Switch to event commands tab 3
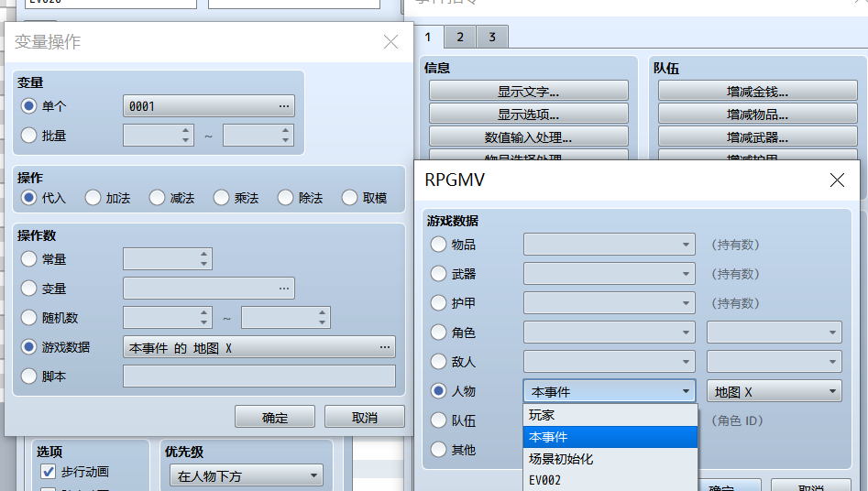This screenshot has height=491, width=868. (492, 37)
